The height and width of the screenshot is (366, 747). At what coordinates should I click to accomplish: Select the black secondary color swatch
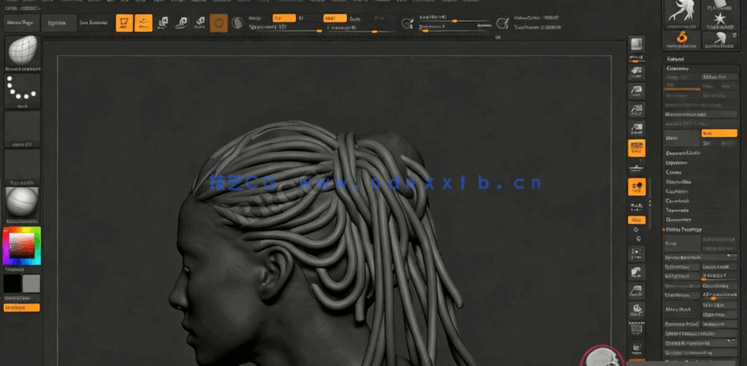click(x=12, y=284)
